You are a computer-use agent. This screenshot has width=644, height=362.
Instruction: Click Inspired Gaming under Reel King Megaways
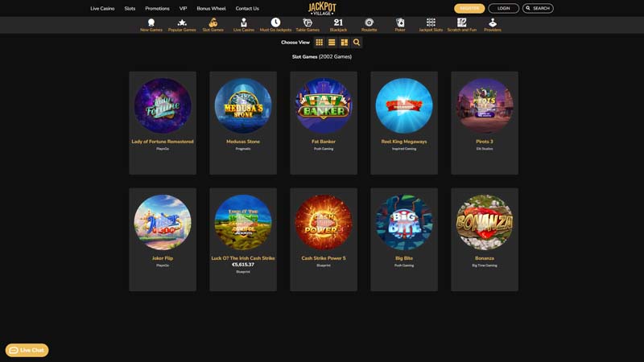pos(404,149)
